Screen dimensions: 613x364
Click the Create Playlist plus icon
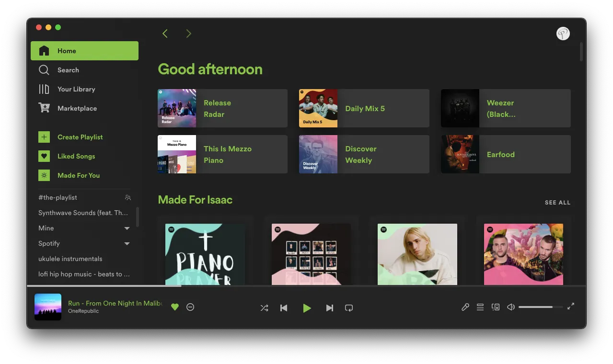(44, 136)
